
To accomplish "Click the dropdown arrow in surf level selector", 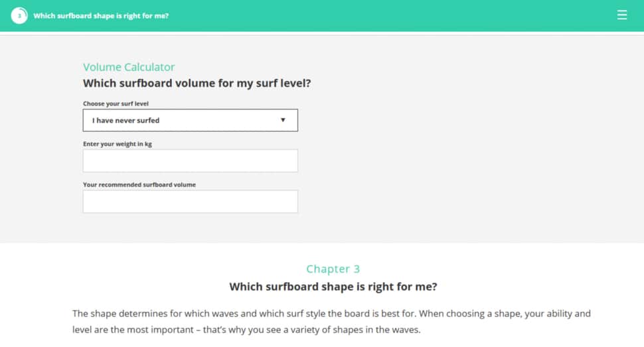I will tap(283, 120).
